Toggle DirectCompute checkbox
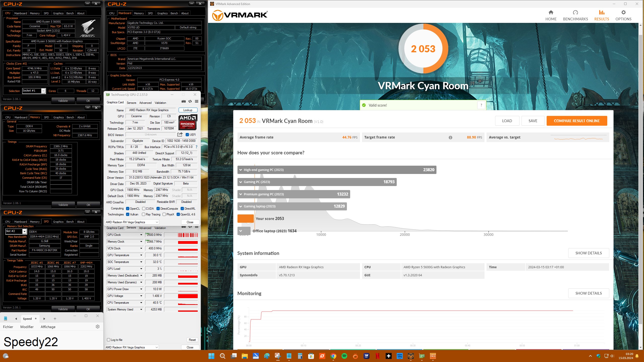 coord(158,208)
